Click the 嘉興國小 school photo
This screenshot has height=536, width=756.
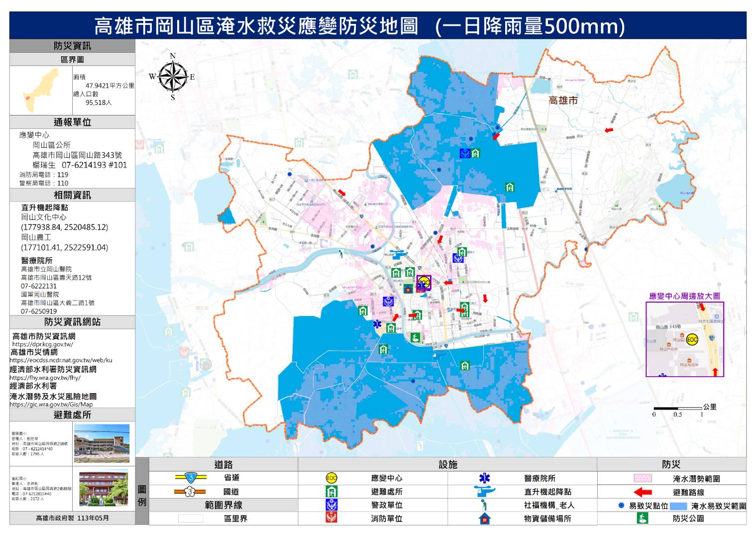tap(102, 443)
